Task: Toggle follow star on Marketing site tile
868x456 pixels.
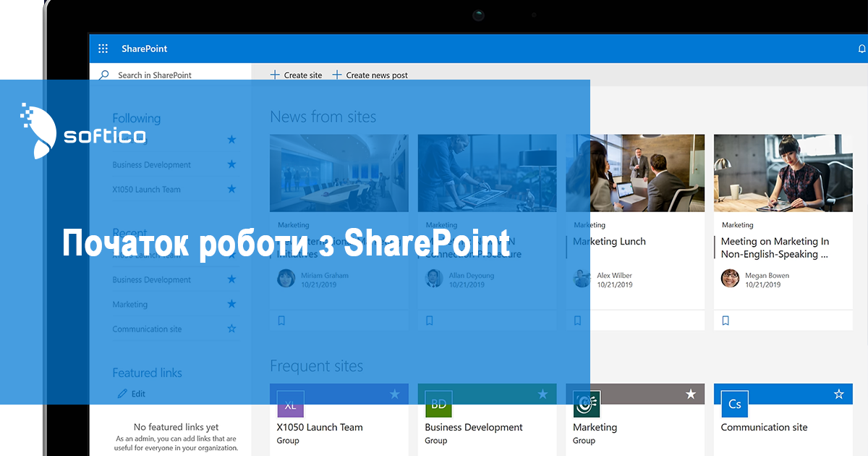Action: coord(691,394)
